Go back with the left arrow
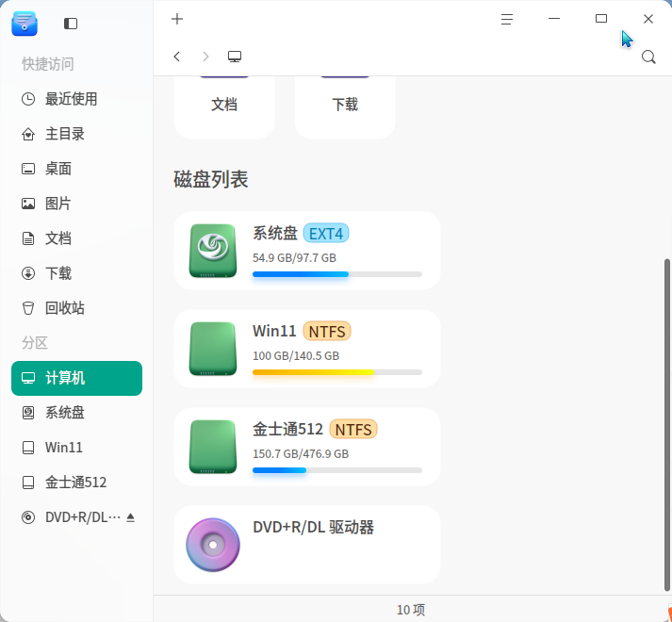 click(177, 57)
